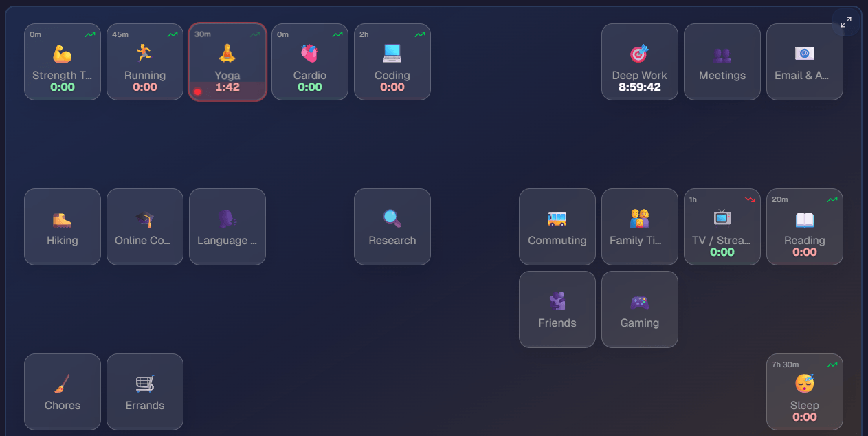Click the green trend arrow on Cardio tile
The height and width of the screenshot is (436, 868).
click(337, 34)
